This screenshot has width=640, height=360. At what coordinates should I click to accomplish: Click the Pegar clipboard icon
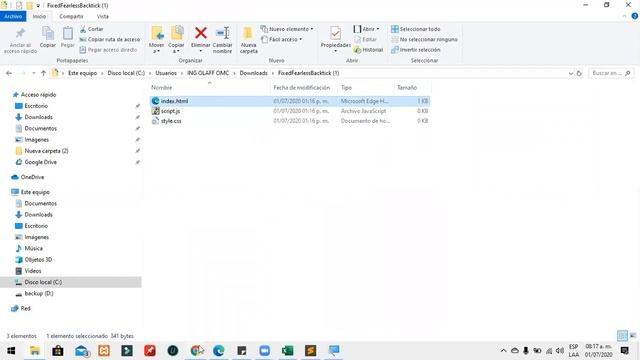67,33
